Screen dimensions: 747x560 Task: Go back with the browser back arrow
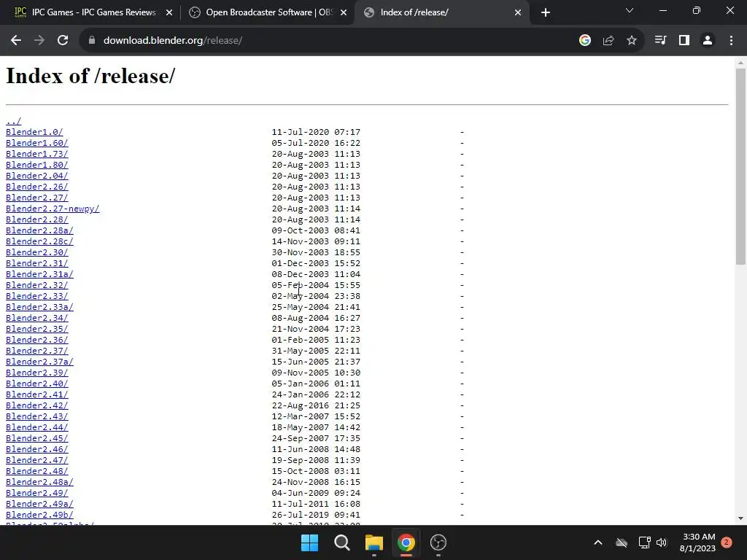16,41
